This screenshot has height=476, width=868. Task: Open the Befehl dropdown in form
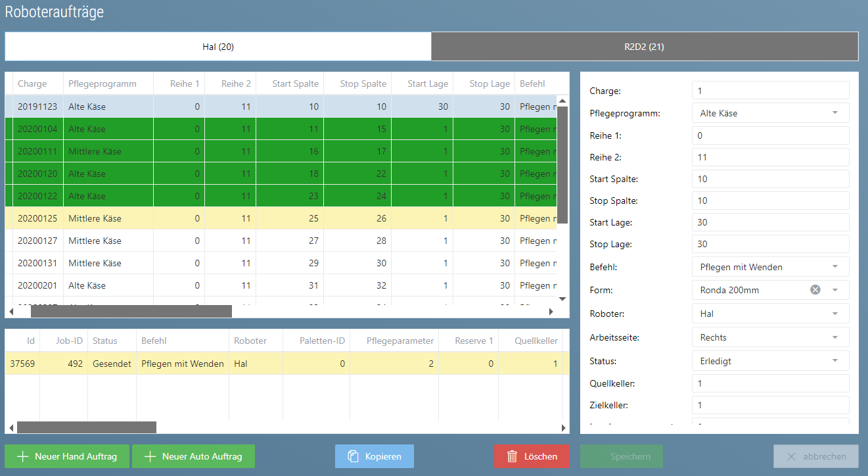point(771,267)
